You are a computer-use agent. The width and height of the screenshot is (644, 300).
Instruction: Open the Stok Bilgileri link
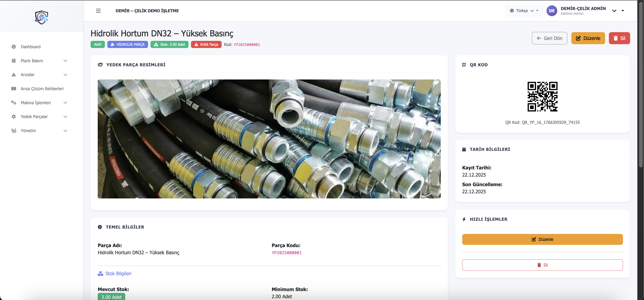[x=118, y=273]
